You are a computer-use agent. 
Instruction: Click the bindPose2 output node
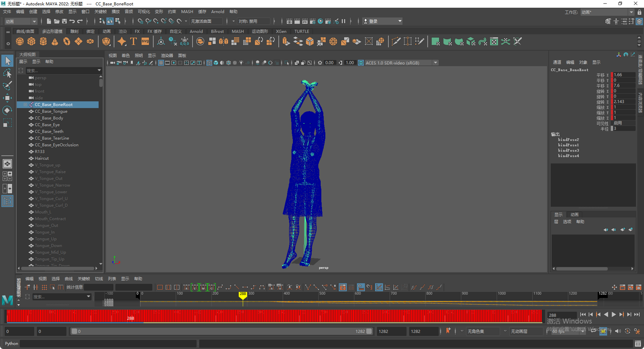[568, 140]
